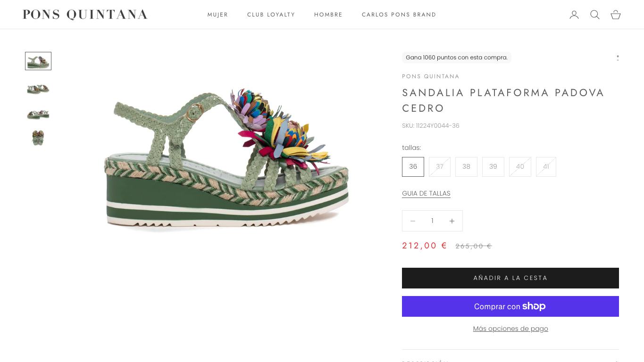Click AÑADIR A LA CESTA button
Image resolution: width=644 pixels, height=362 pixels.
(x=510, y=278)
